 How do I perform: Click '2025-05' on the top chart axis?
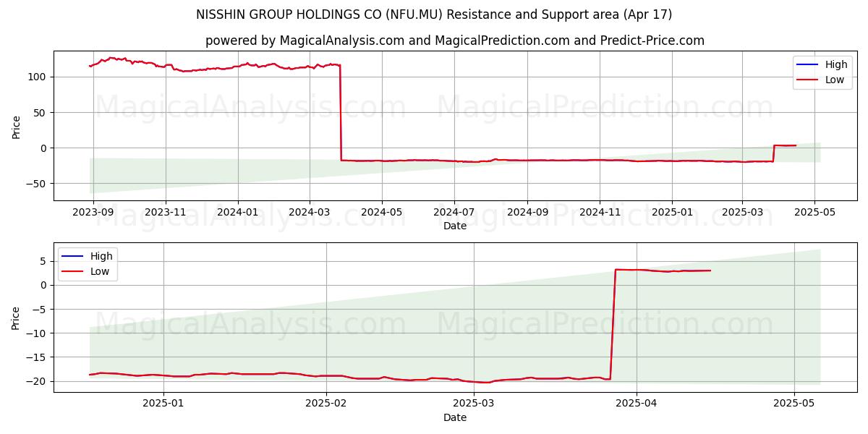tap(814, 213)
